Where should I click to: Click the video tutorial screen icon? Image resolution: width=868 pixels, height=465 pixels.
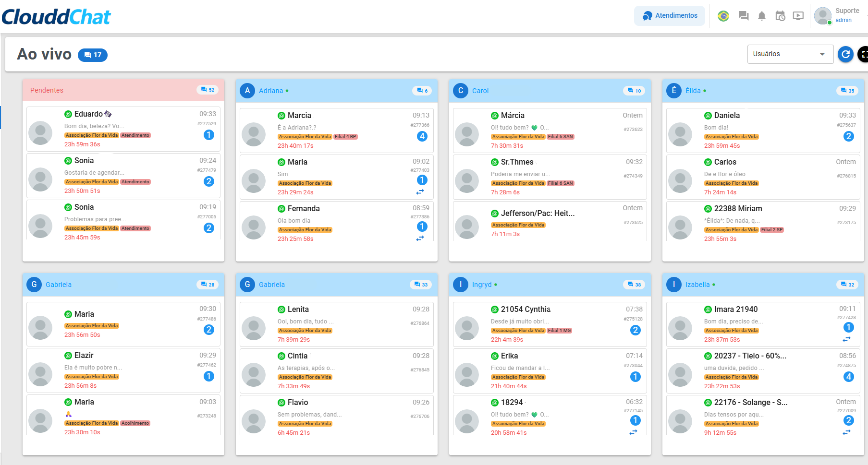pos(798,16)
